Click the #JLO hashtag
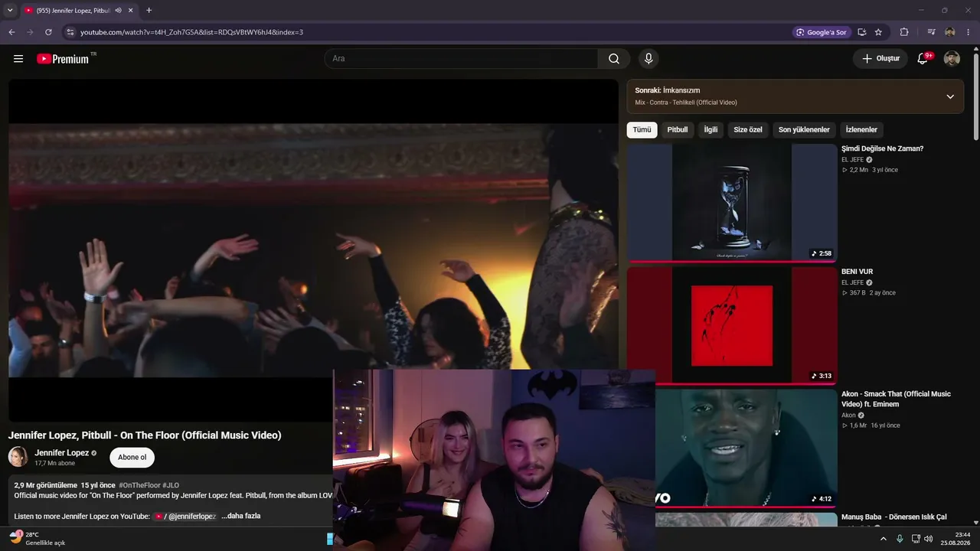The height and width of the screenshot is (551, 980). [x=171, y=485]
